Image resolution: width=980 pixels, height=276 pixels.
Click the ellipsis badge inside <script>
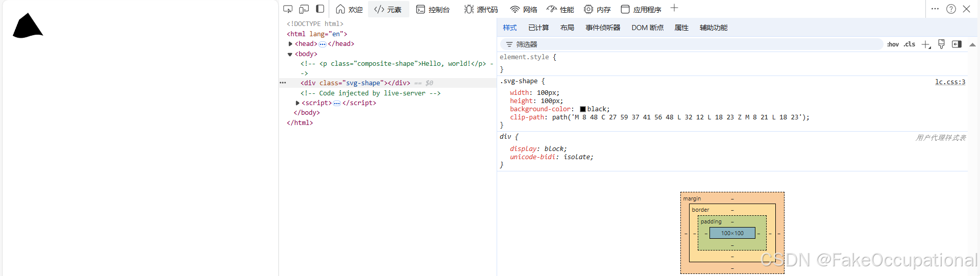pos(337,104)
